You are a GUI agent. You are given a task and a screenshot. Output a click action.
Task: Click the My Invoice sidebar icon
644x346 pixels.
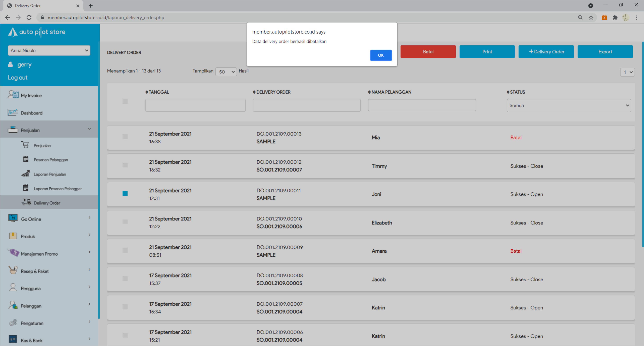pos(13,95)
